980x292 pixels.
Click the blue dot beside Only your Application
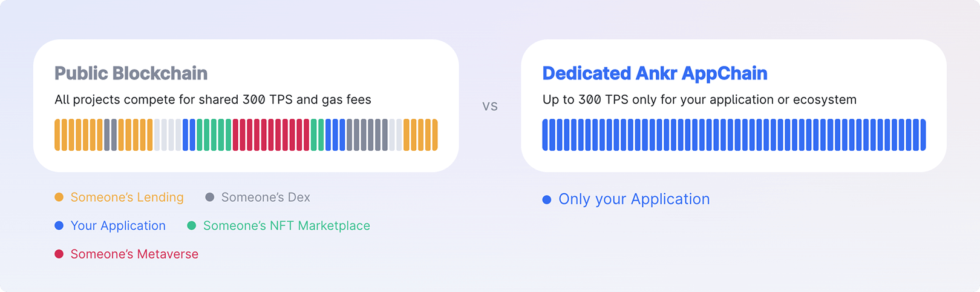pos(547,199)
